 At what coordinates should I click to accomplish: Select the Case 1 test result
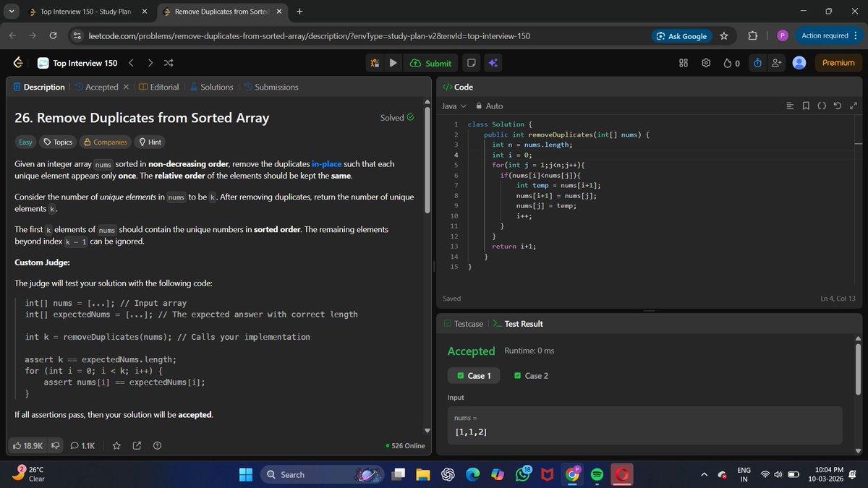[x=474, y=376]
